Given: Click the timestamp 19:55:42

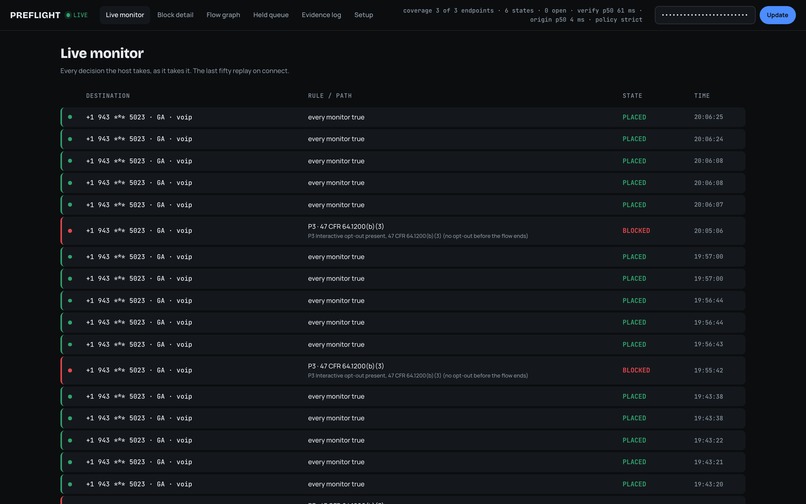Looking at the screenshot, I should (708, 370).
